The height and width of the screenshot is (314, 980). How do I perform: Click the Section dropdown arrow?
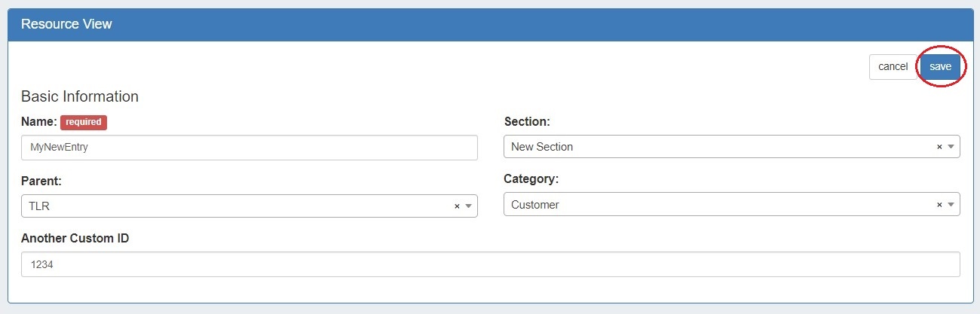click(951, 147)
